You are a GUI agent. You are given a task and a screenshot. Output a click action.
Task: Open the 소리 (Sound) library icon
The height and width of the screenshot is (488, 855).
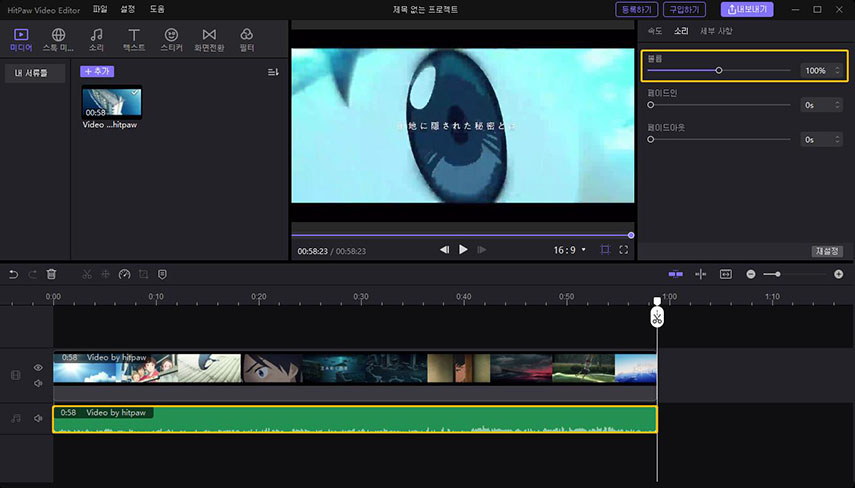(x=96, y=40)
